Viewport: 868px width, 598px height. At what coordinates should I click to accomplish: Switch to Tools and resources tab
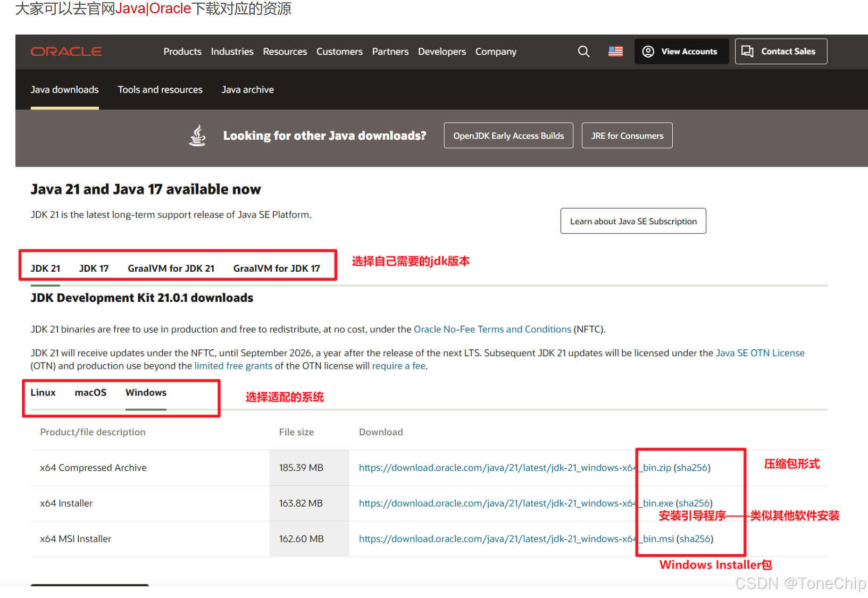coord(160,90)
